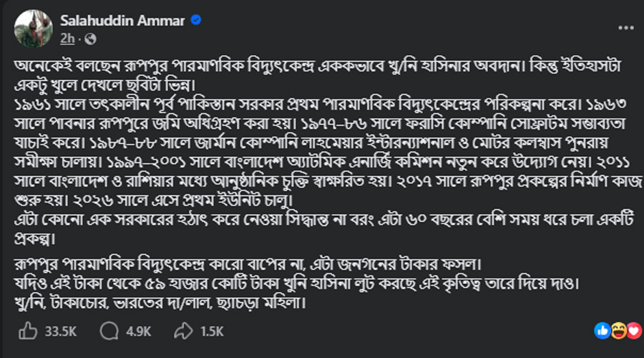Open the 4.9K comments count

click(x=137, y=331)
